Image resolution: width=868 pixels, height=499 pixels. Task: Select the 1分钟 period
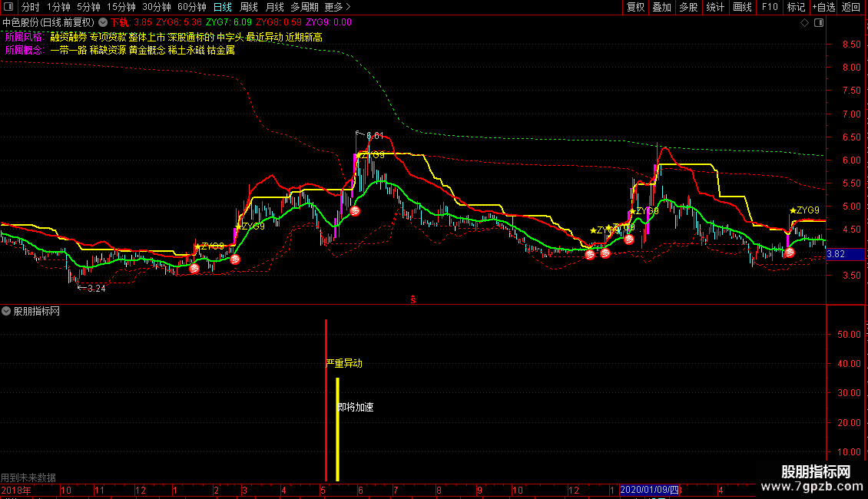pos(58,7)
